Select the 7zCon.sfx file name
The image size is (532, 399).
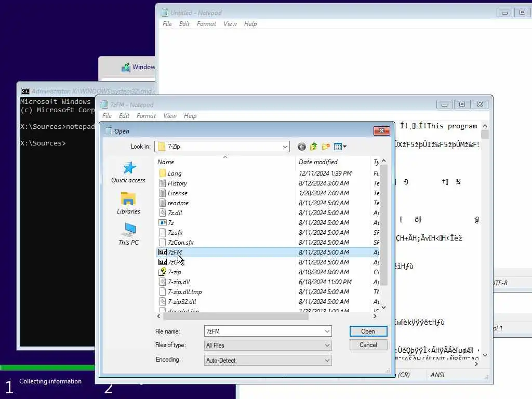tap(181, 242)
